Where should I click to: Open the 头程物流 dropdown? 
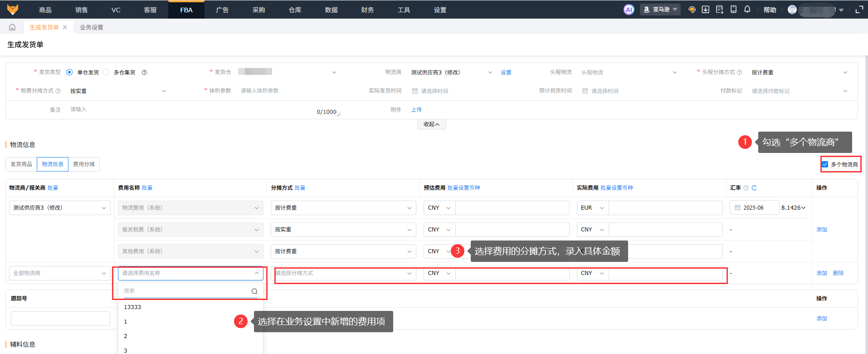(629, 72)
